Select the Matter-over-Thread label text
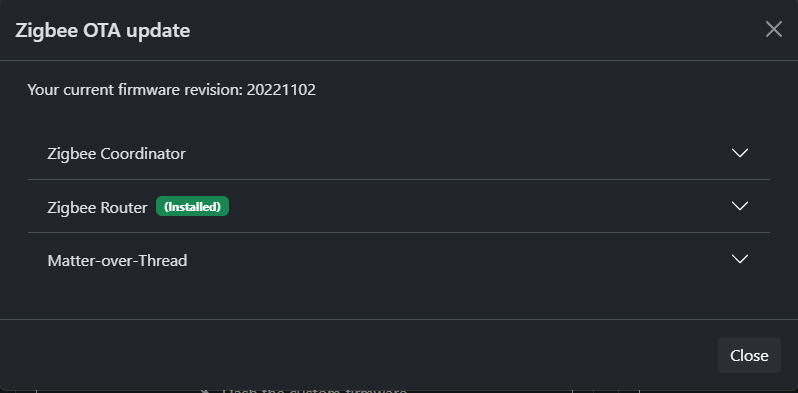The height and width of the screenshot is (393, 798). click(117, 260)
